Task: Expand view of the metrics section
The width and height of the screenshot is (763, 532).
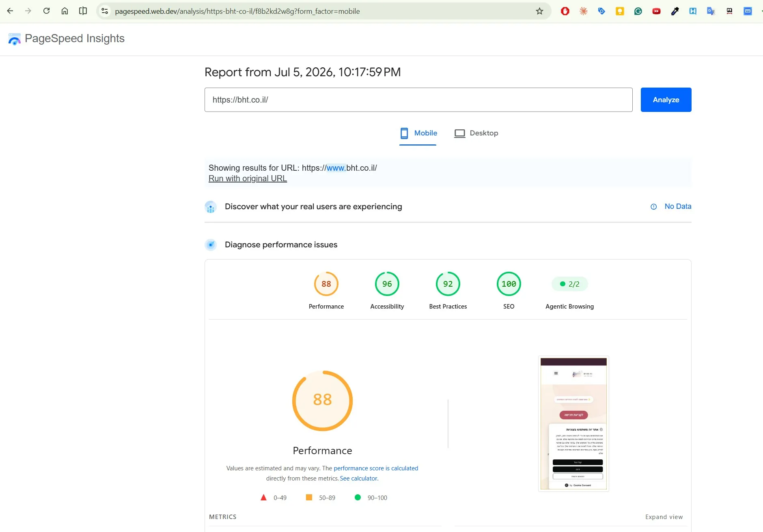Action: [x=664, y=517]
